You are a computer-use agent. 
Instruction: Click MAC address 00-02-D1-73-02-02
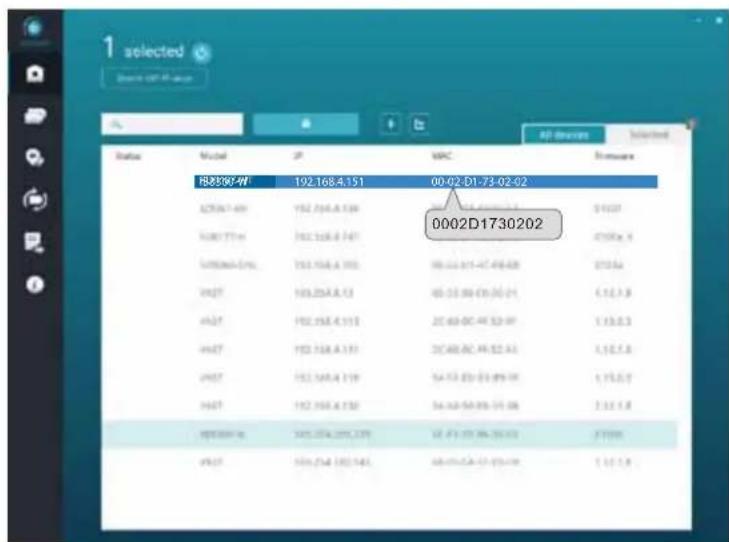[x=479, y=182]
